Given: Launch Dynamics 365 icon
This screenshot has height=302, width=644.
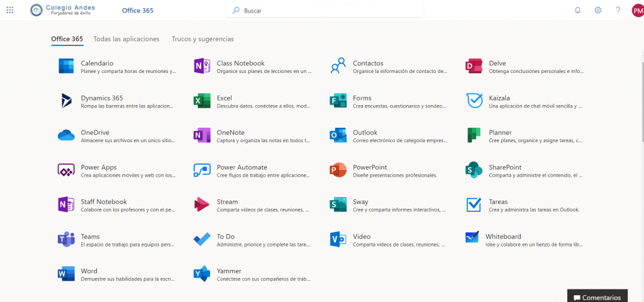Looking at the screenshot, I should point(66,101).
